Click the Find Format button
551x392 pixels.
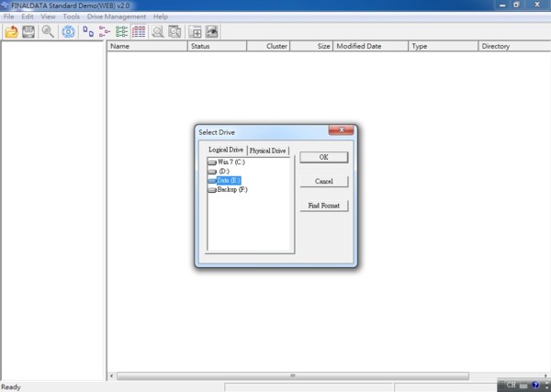323,206
